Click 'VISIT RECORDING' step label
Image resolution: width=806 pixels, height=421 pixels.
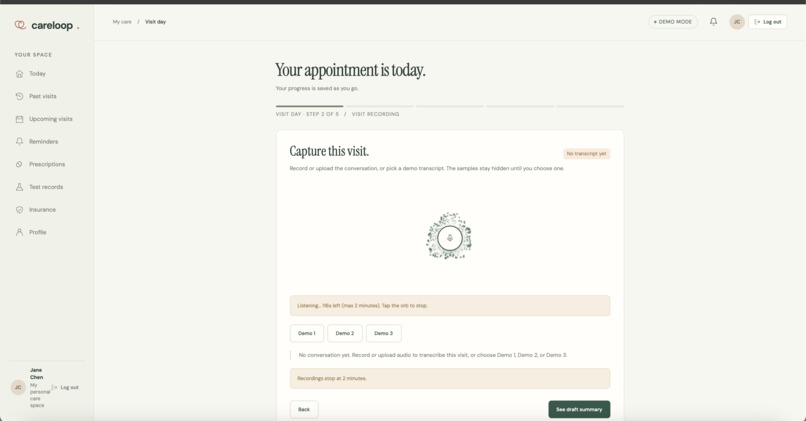(x=375, y=114)
